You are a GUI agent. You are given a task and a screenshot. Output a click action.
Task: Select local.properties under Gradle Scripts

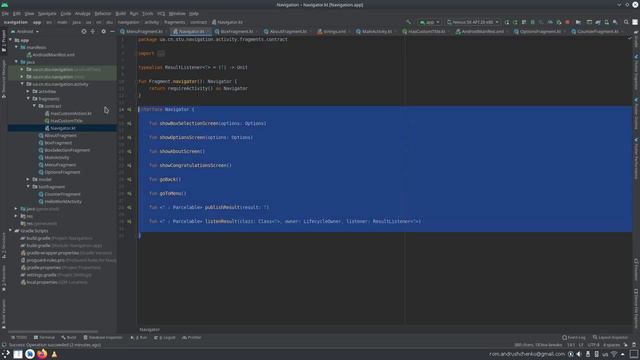(x=42, y=282)
